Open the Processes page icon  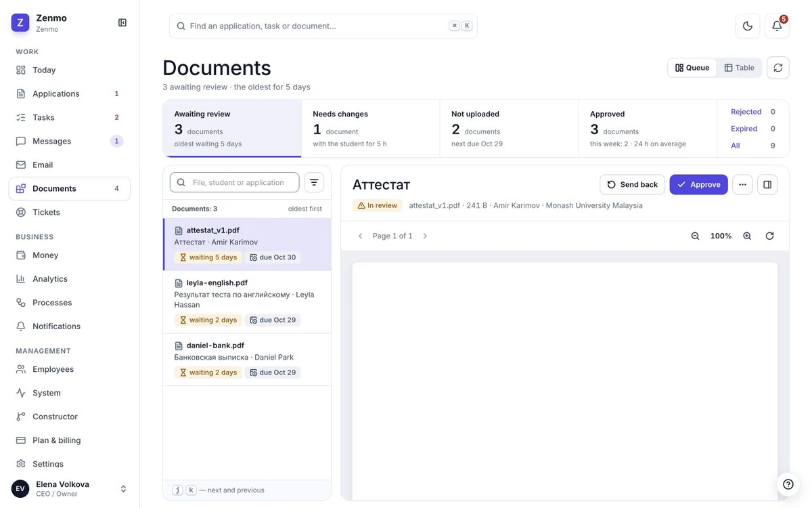point(21,303)
